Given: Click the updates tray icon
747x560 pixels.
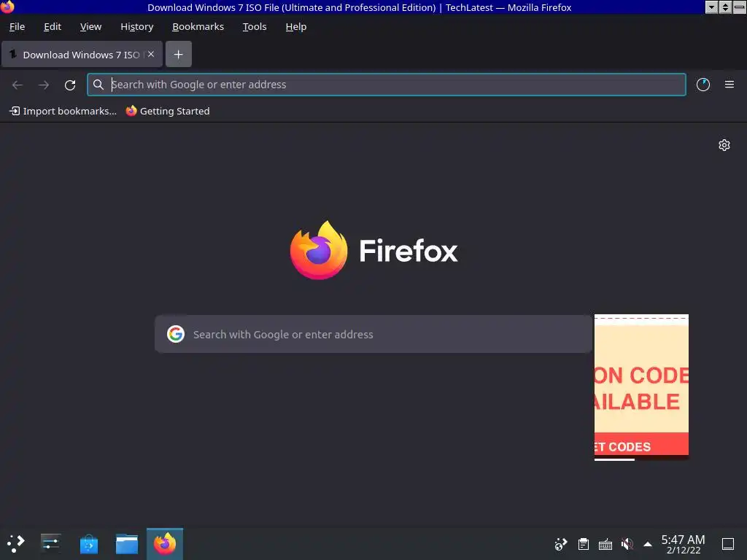Looking at the screenshot, I should [561, 544].
